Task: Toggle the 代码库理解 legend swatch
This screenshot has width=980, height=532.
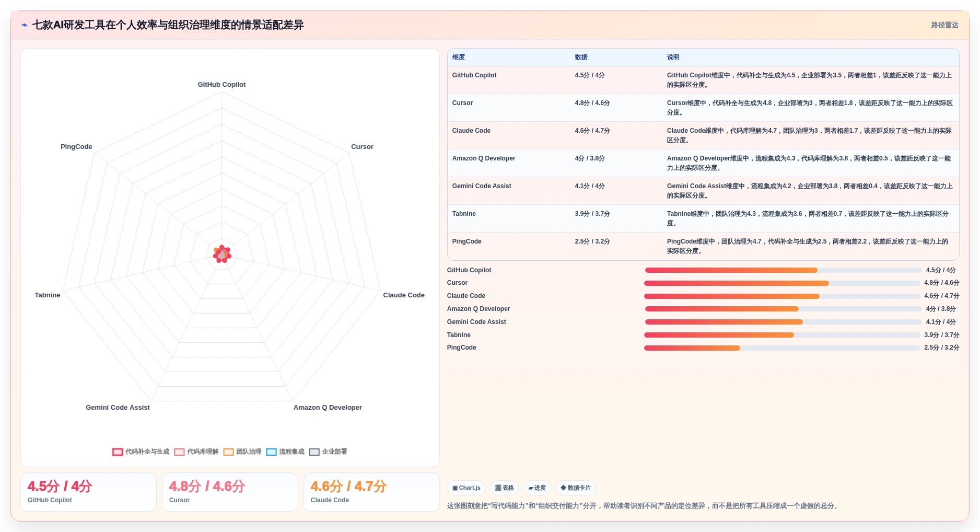Action: pos(179,452)
